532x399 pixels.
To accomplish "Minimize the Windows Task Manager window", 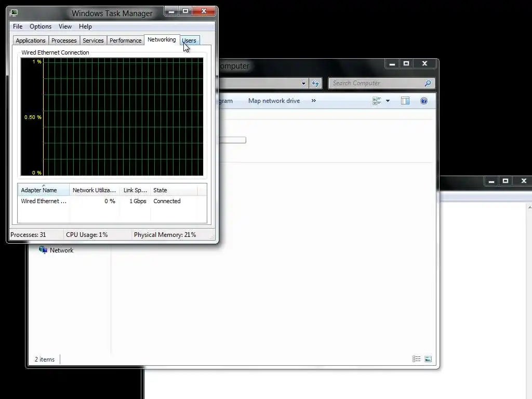I will pos(171,11).
